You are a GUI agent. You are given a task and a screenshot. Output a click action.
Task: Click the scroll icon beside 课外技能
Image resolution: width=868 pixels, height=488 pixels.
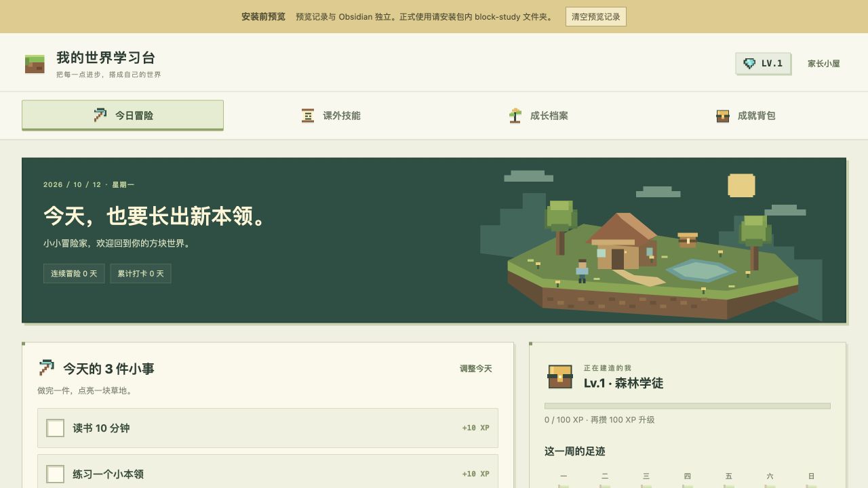click(308, 116)
